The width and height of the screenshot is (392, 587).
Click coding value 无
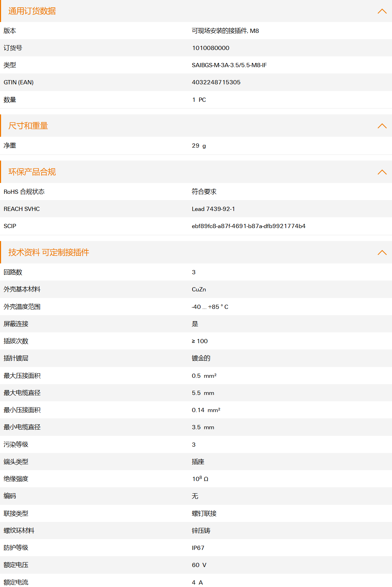coord(195,496)
